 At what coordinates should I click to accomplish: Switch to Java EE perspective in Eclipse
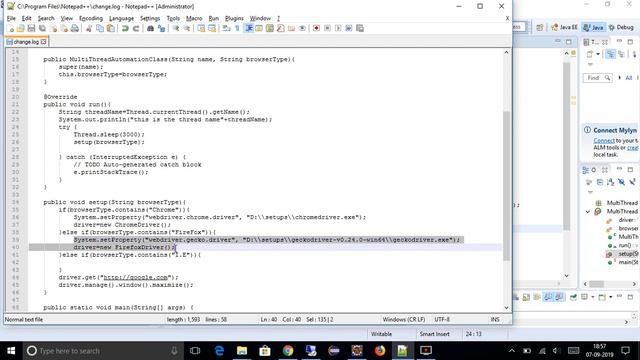click(x=564, y=27)
